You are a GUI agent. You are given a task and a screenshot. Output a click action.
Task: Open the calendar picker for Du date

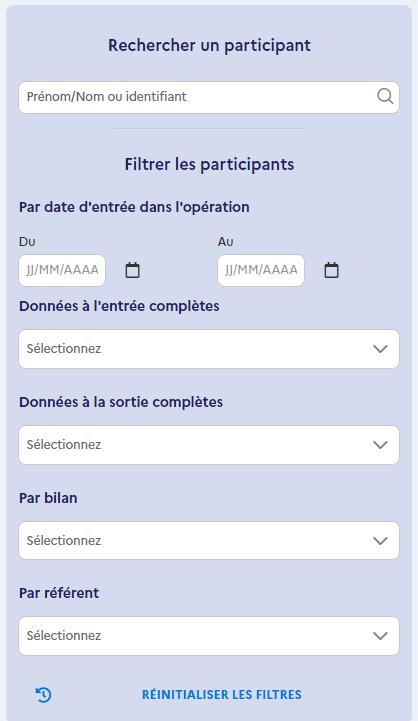coord(132,270)
